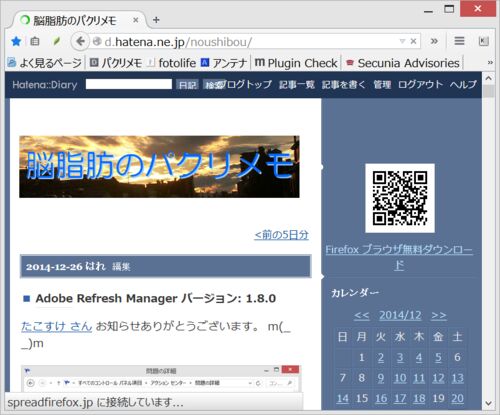Go to previous month with <<

click(x=362, y=315)
